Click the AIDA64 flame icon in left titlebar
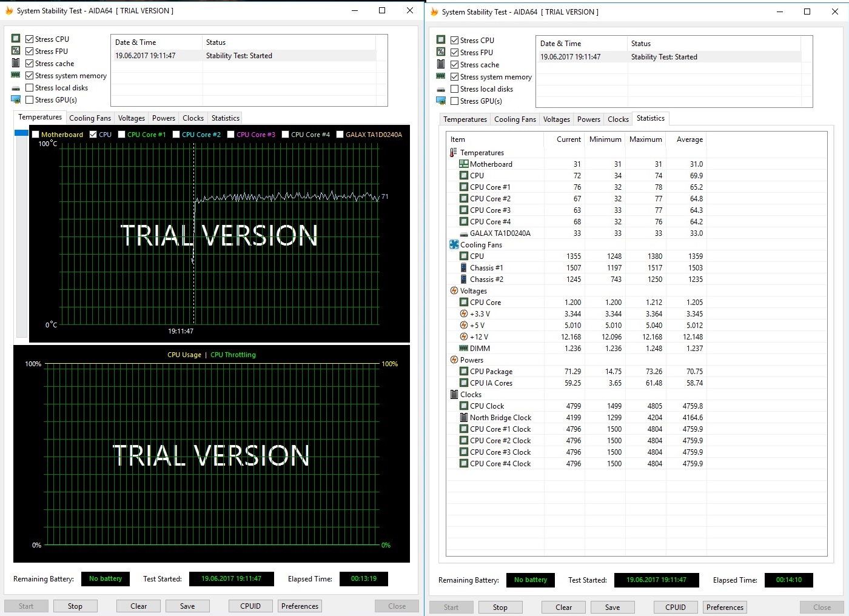 pyautogui.click(x=9, y=11)
